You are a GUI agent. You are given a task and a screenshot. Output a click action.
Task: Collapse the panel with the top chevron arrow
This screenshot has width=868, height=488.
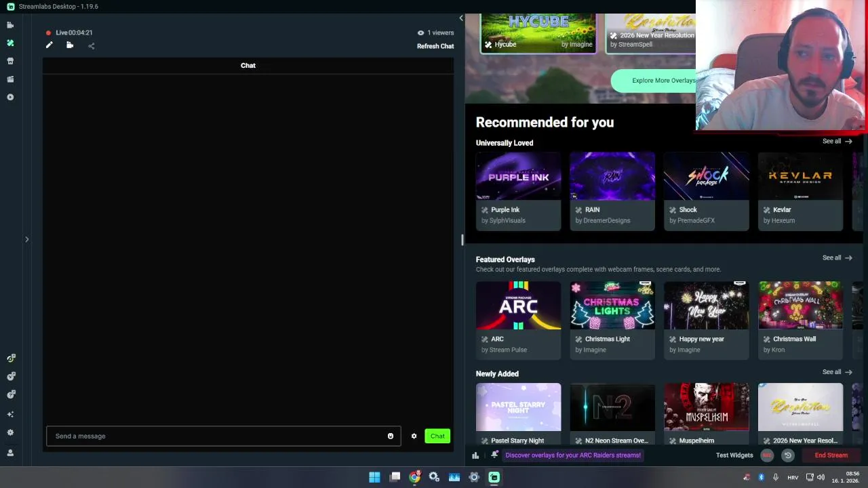pyautogui.click(x=461, y=18)
